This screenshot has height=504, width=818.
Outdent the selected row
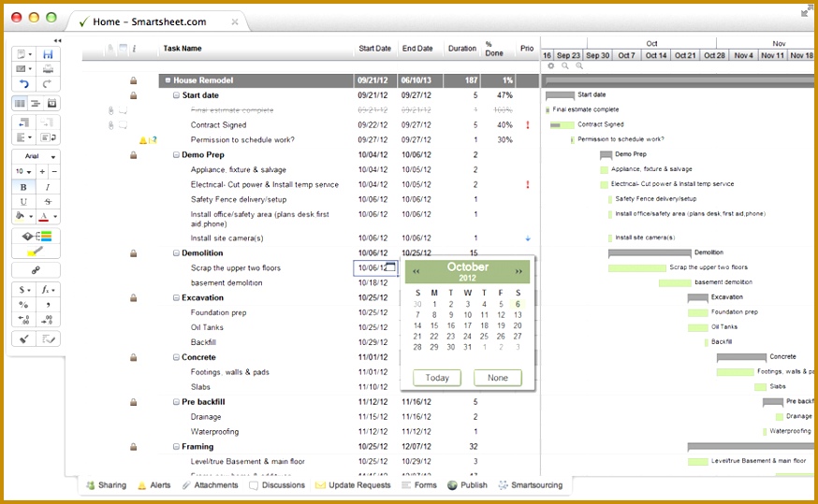coord(24,122)
